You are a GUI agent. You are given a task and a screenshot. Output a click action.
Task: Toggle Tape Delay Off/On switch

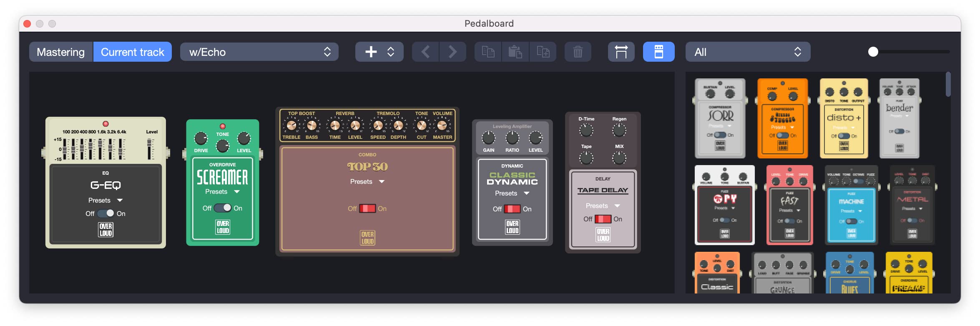click(603, 219)
